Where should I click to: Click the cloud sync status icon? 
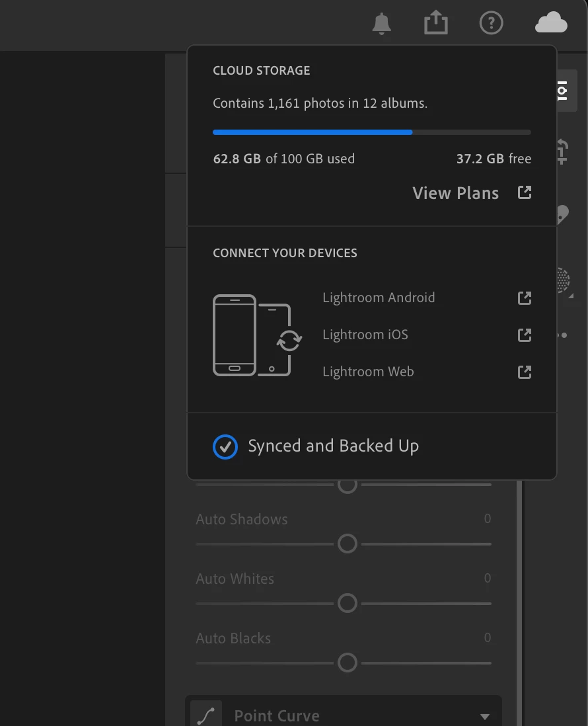click(551, 22)
